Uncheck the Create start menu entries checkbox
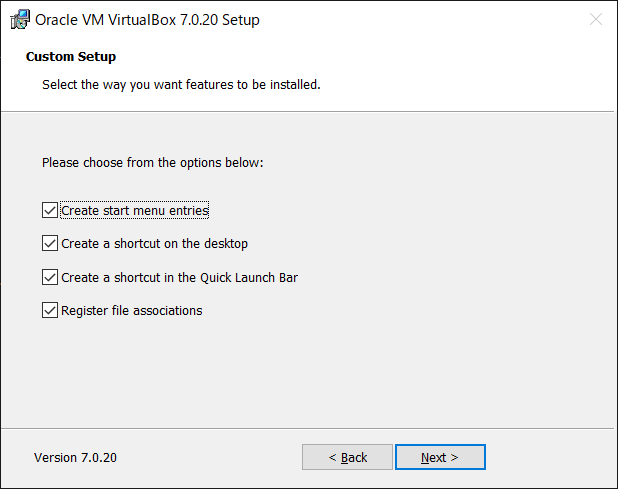The image size is (618, 489). coord(50,210)
